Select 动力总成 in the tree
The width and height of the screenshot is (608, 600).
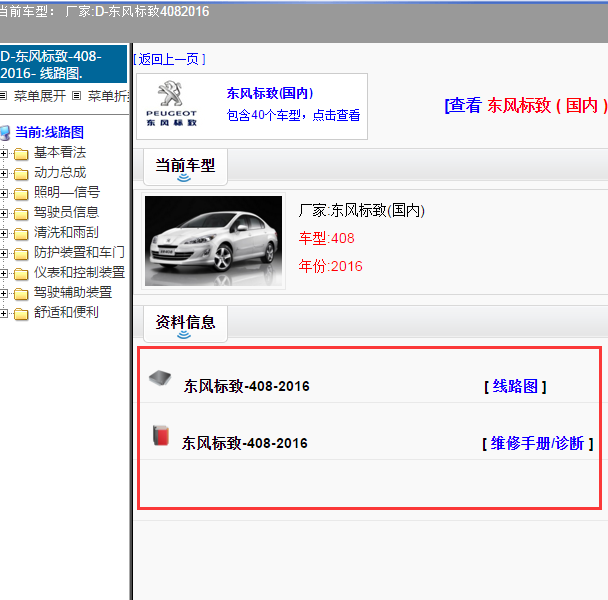pos(60,173)
